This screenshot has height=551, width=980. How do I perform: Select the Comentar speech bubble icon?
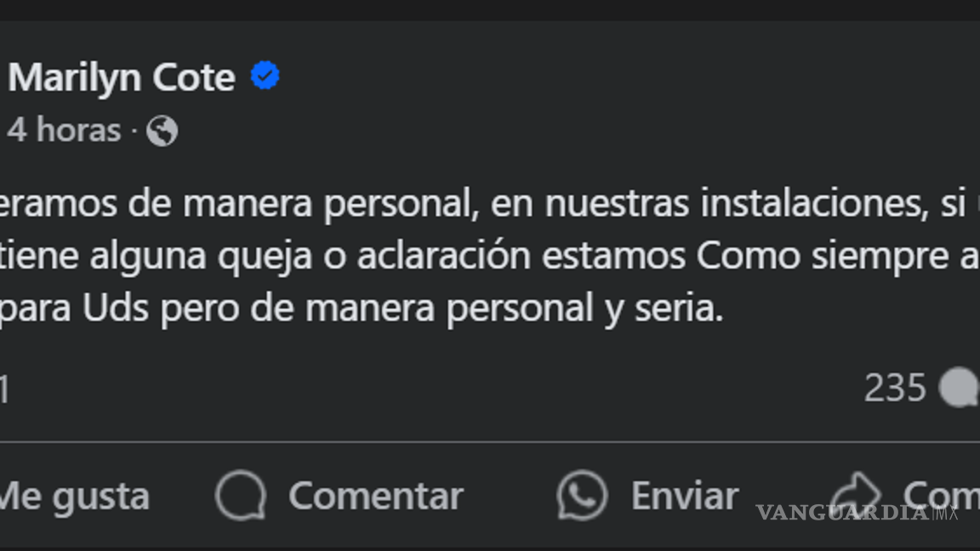click(x=241, y=495)
